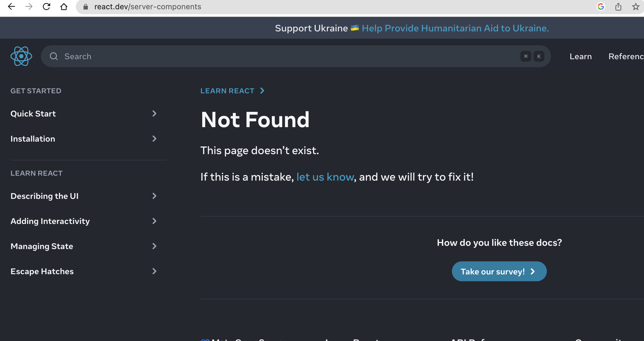Screen dimensions: 644x341
Task: Open the Humanitarian Aid to Ukraine link
Action: tap(455, 28)
